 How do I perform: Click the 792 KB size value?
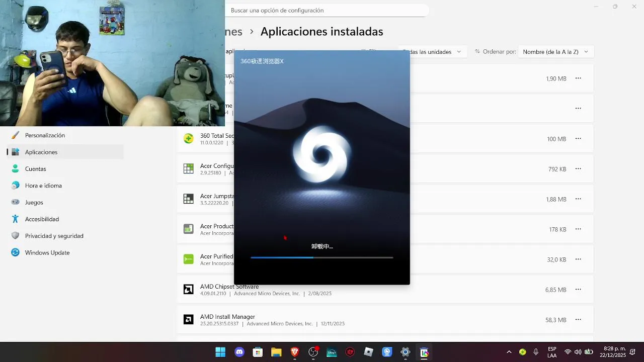click(557, 169)
